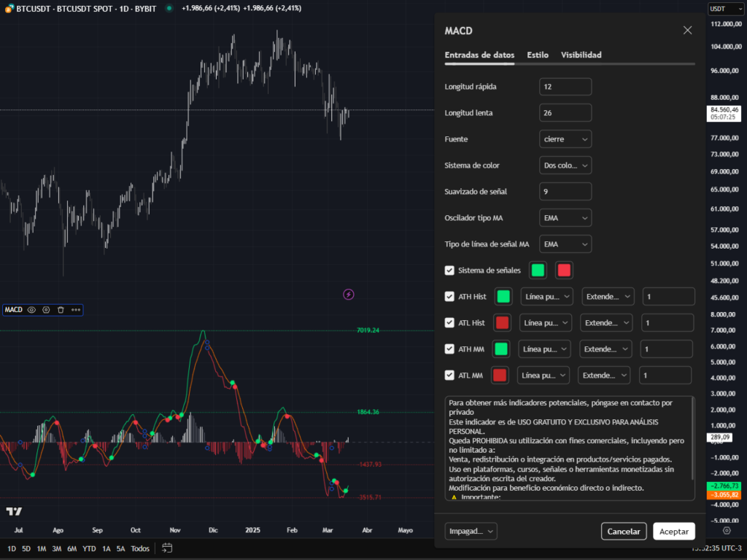The height and width of the screenshot is (560, 747).
Task: Click the Longitud rápida input field
Action: [565, 87]
